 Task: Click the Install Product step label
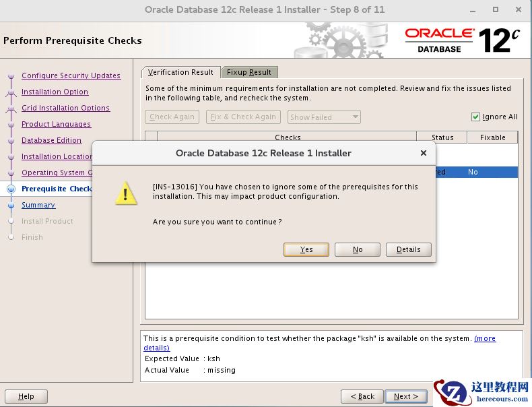pos(47,221)
